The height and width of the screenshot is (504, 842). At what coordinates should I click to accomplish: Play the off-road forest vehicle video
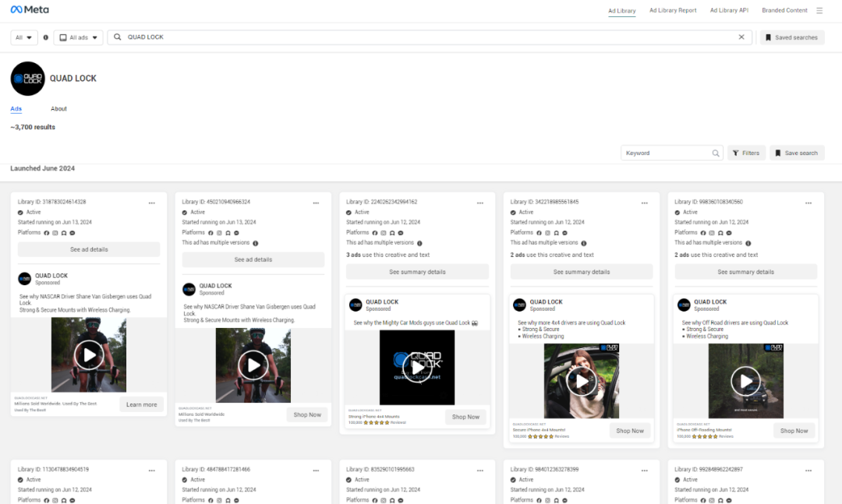[746, 381]
